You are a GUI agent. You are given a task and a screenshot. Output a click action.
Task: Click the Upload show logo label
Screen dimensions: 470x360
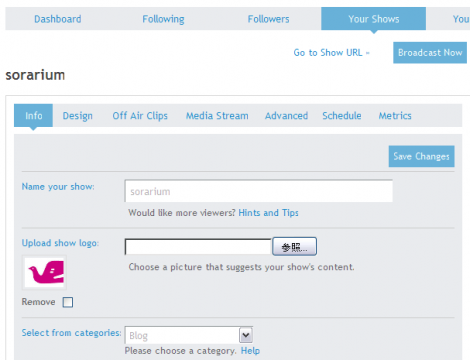tap(60, 243)
